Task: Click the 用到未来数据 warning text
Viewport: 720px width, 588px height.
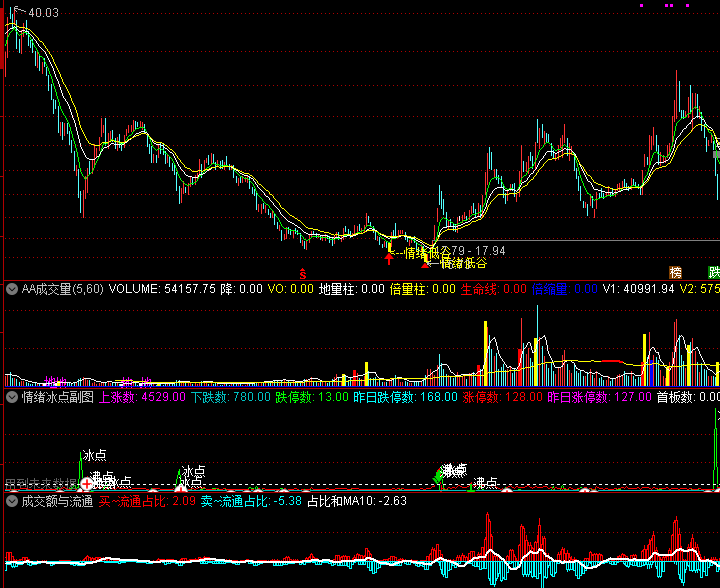Action: click(40, 483)
